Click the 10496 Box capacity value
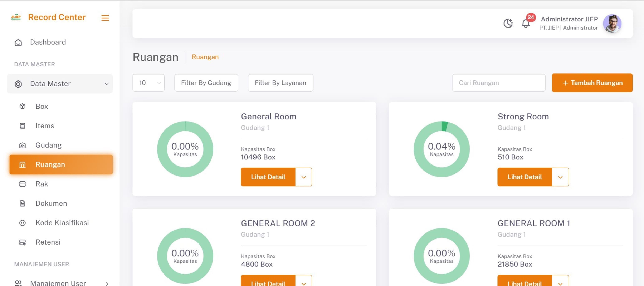The height and width of the screenshot is (286, 644). (x=258, y=157)
